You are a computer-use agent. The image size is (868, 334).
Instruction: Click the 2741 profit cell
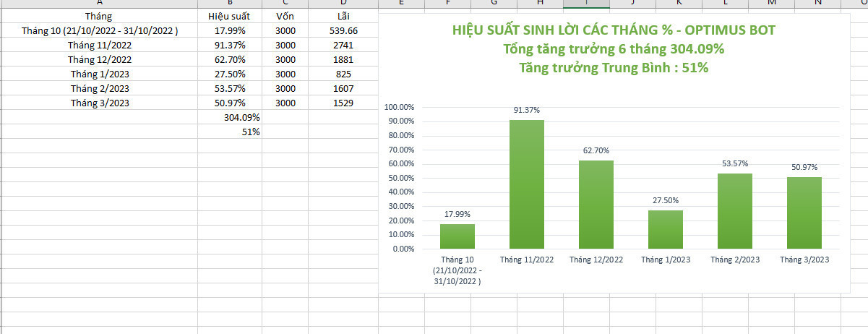343,45
